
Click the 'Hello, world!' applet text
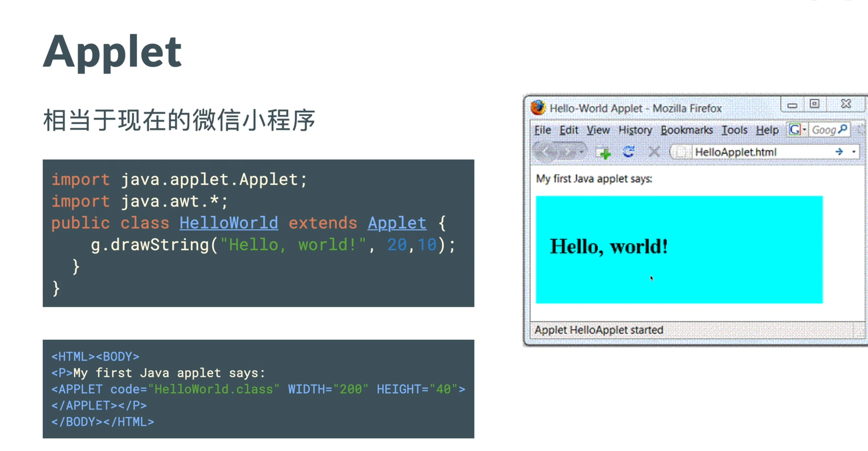pyautogui.click(x=609, y=246)
